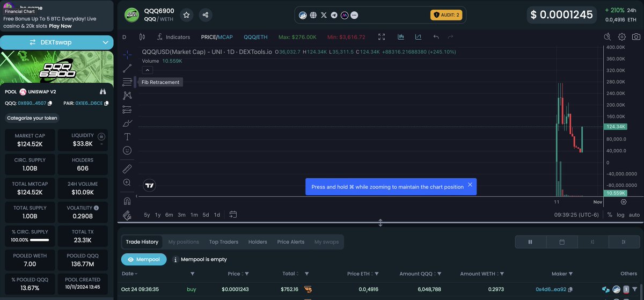Select the trend line drawing tool
The image size is (644, 300).
tap(127, 68)
